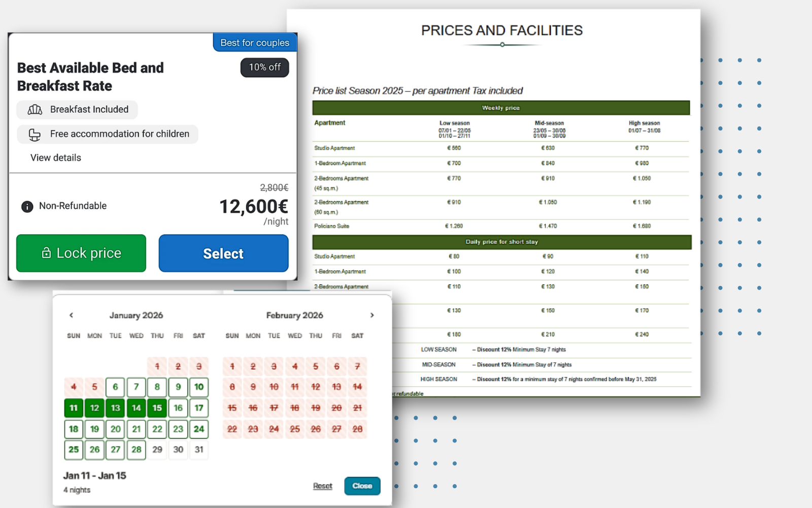The image size is (812, 508).
Task: Open View details link
Action: (56, 158)
